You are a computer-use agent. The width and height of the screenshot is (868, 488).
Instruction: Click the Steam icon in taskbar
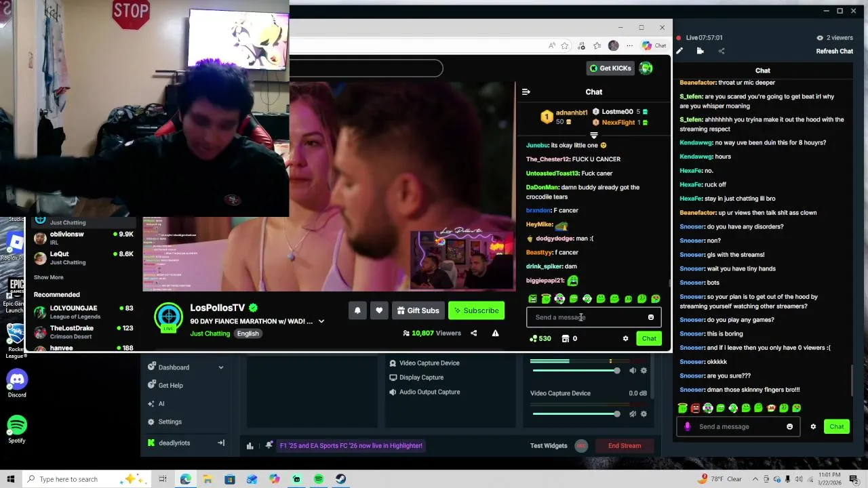pos(340,479)
